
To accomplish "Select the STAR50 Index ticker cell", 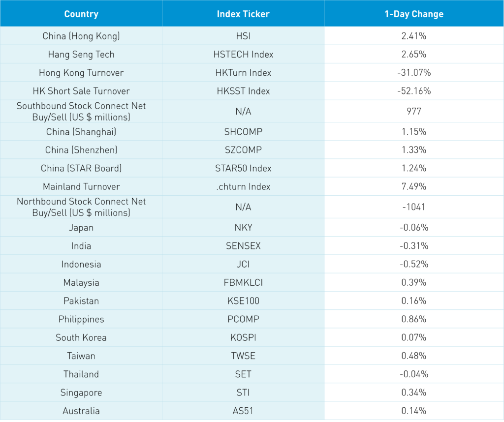I will (x=243, y=168).
